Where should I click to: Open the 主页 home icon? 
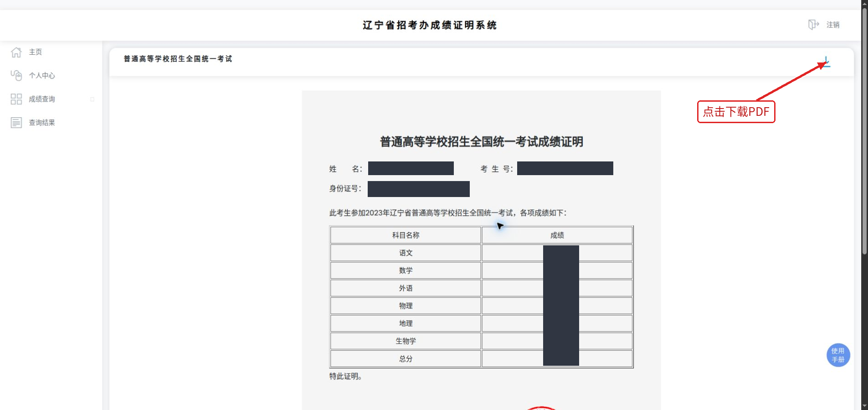tap(16, 52)
